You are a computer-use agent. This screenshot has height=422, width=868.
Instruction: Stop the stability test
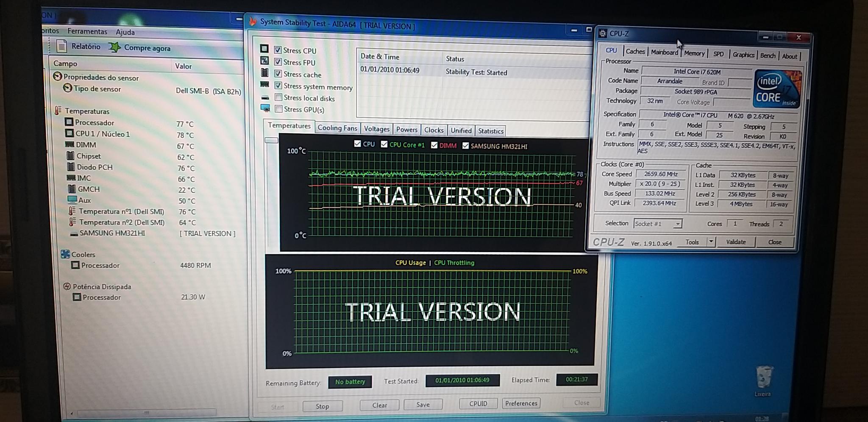(323, 406)
